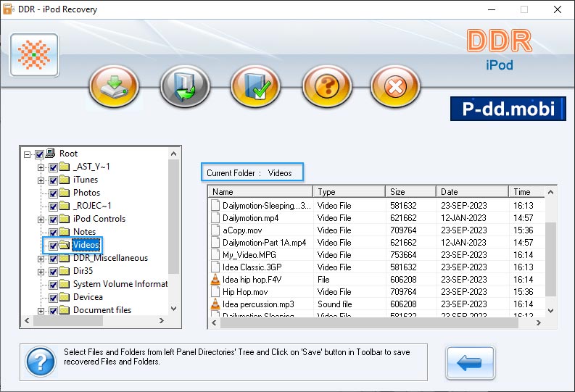575x392 pixels.
Task: Select the Devicea tree item label
Action: (88, 297)
